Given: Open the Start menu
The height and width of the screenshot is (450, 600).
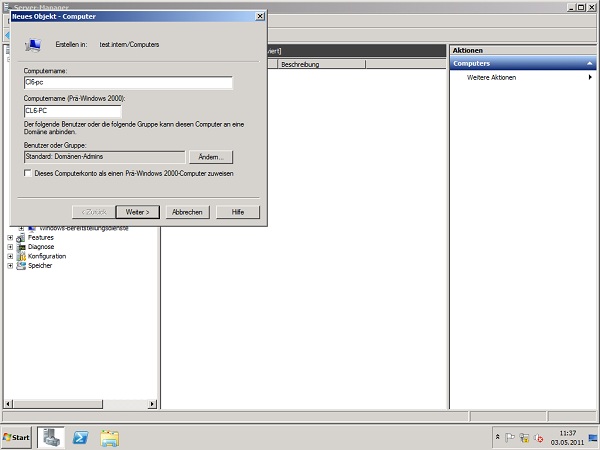Looking at the screenshot, I should click(x=16, y=437).
